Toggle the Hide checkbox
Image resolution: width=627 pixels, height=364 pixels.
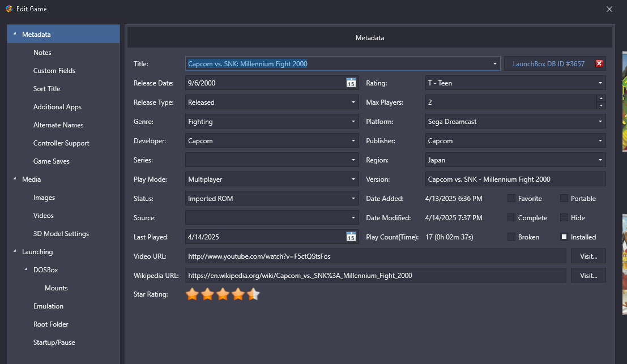pyautogui.click(x=564, y=217)
